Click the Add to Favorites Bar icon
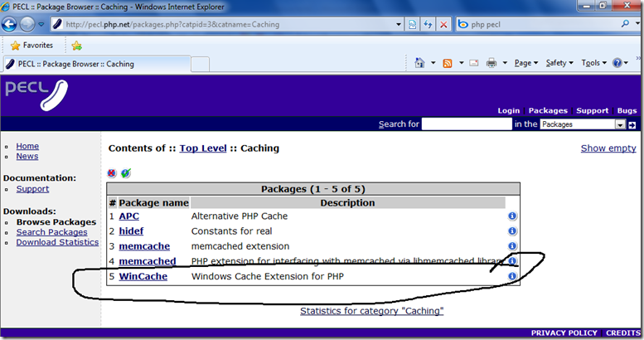This screenshot has height=340, width=644. click(76, 46)
